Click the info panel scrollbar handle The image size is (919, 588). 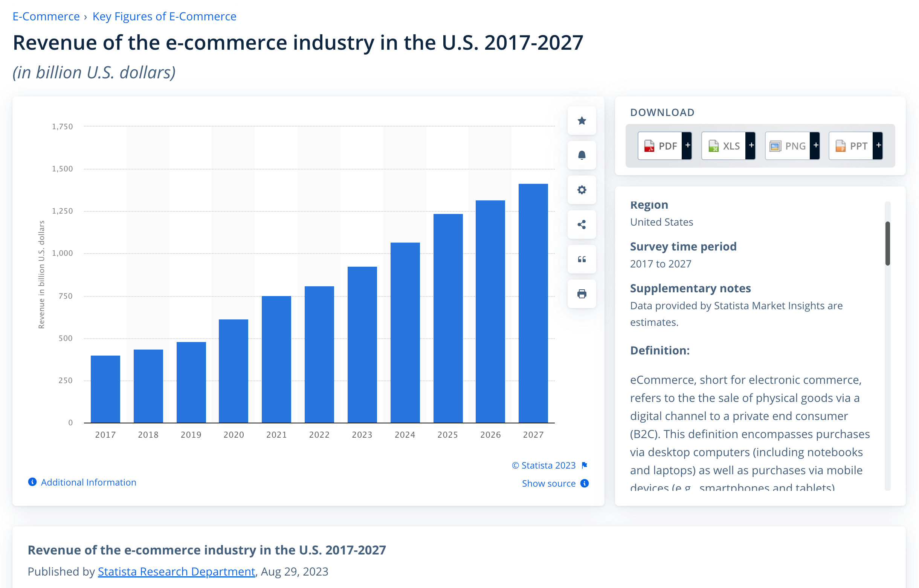[x=887, y=243]
